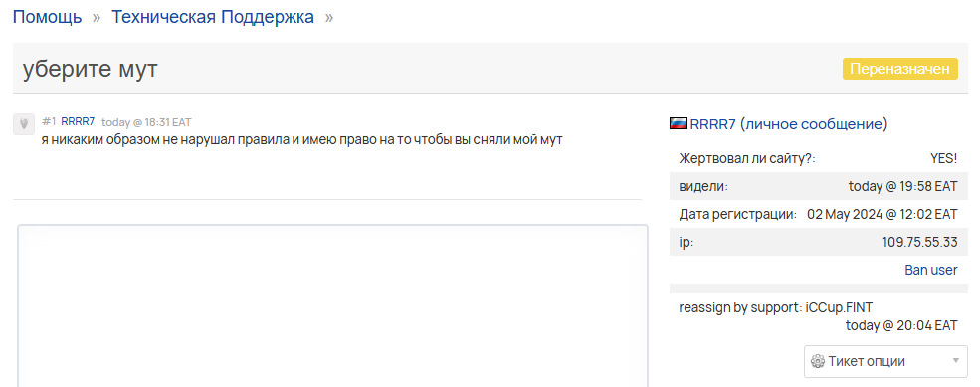Click the post timestamp today @ 18:31 EAT

pos(147,122)
